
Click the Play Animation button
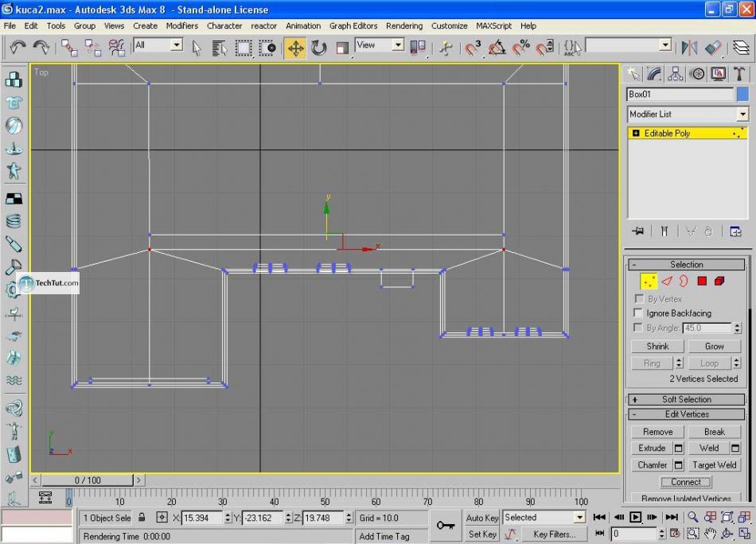(636, 517)
